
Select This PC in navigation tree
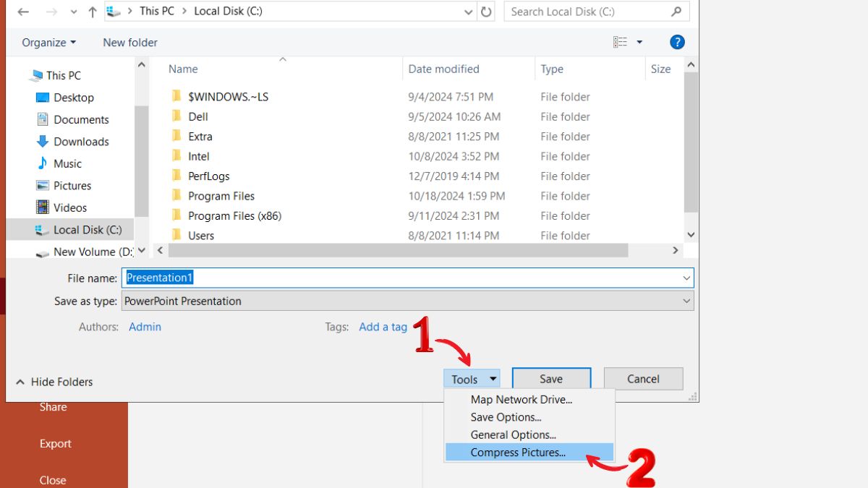pyautogui.click(x=64, y=75)
